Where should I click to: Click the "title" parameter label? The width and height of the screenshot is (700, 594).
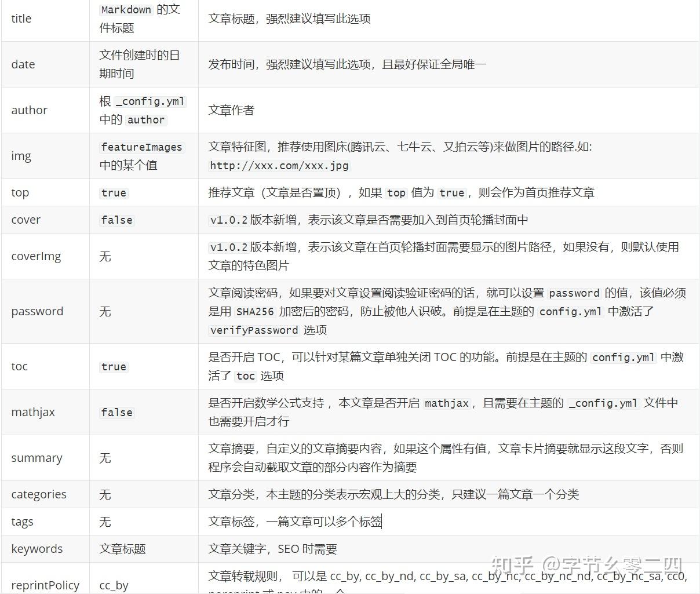[21, 19]
